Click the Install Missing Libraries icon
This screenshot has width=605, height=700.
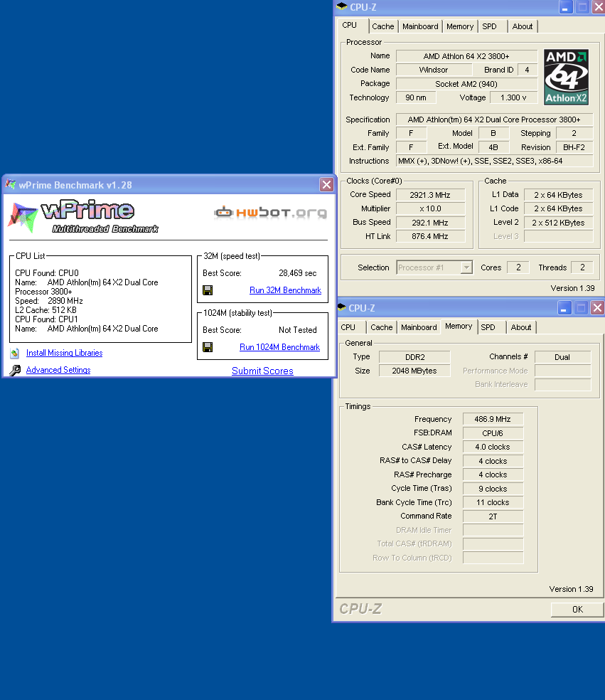click(x=15, y=353)
